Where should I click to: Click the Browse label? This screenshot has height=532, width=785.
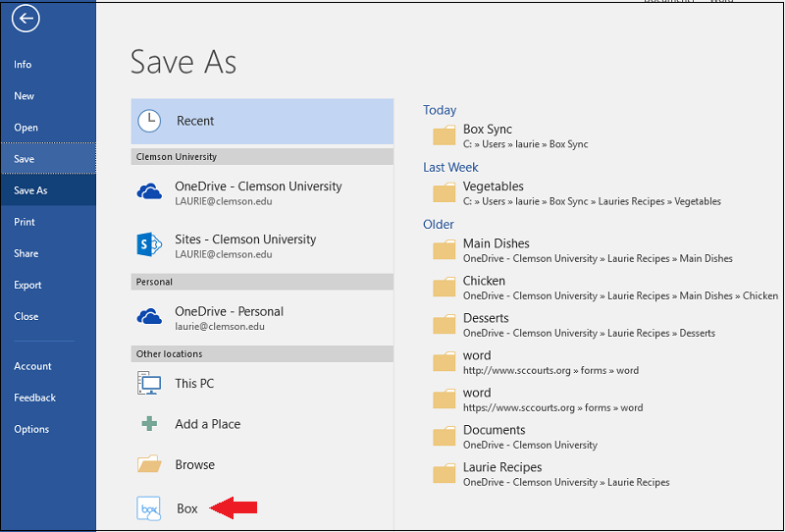pyautogui.click(x=194, y=465)
